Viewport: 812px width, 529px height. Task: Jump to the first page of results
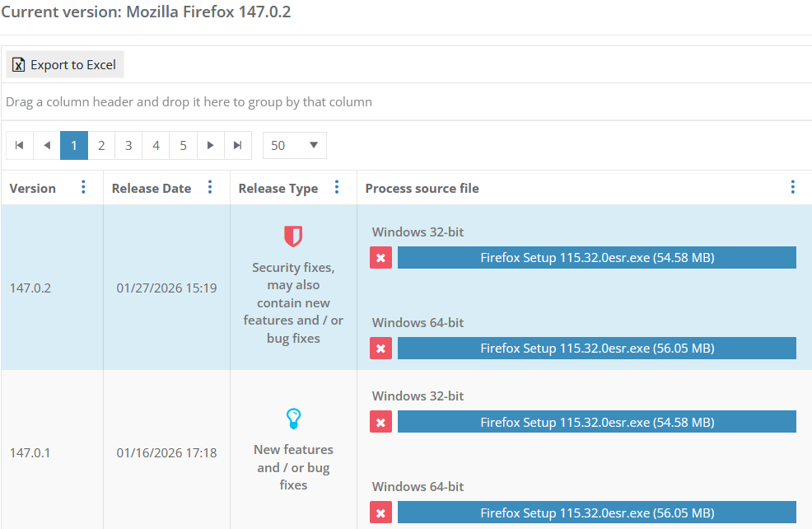click(19, 145)
